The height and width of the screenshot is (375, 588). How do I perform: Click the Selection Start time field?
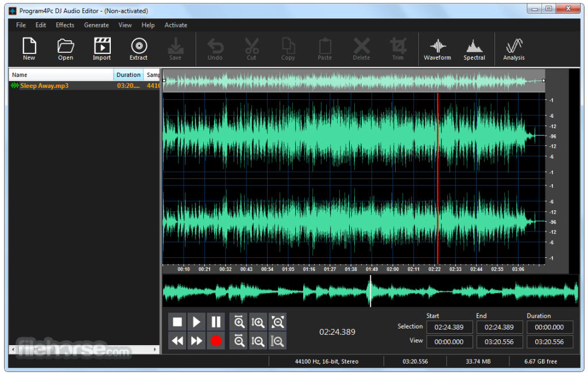point(449,327)
